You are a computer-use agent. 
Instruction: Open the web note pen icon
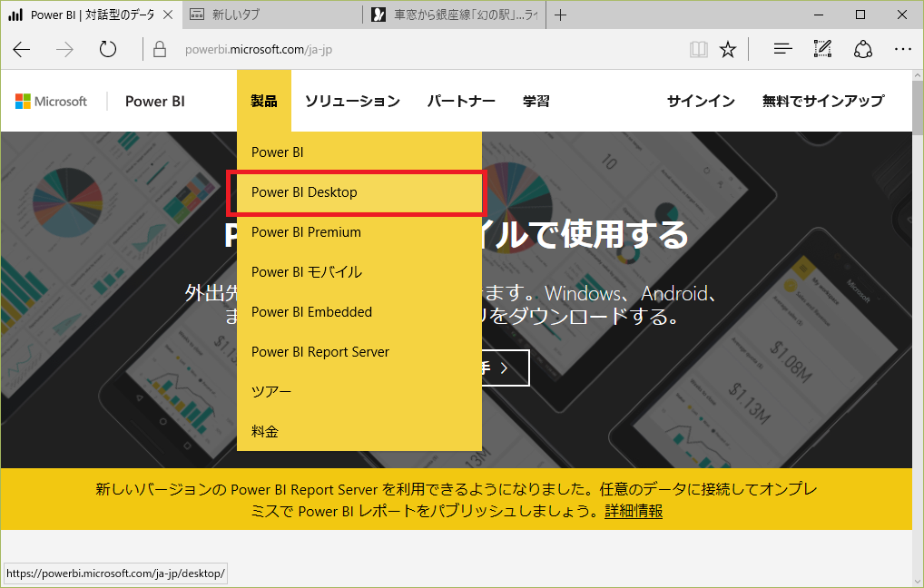pyautogui.click(x=822, y=49)
